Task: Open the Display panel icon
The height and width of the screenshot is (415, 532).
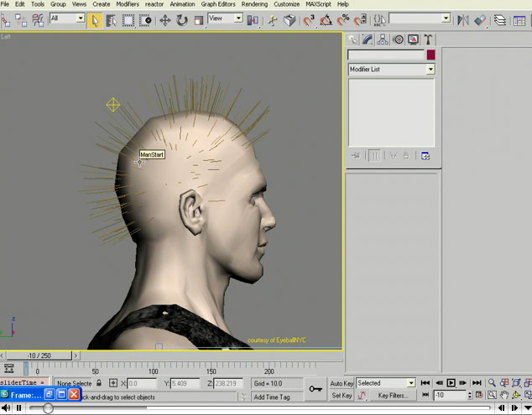Action: [x=413, y=39]
